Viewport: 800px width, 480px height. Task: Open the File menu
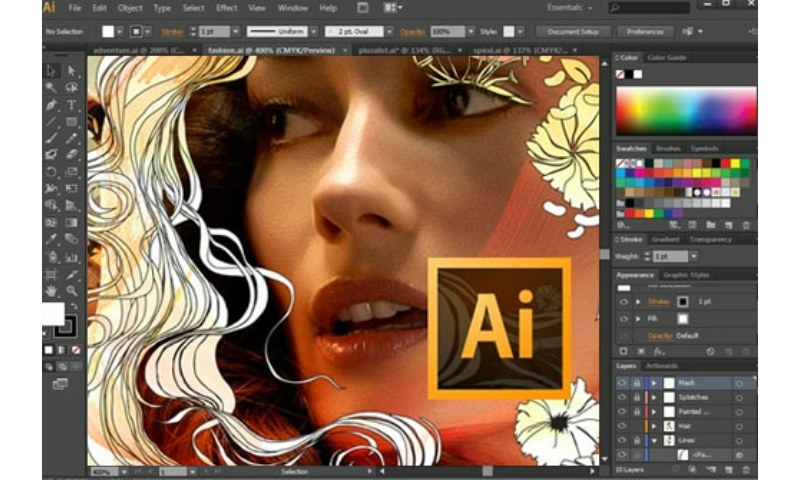[x=75, y=8]
